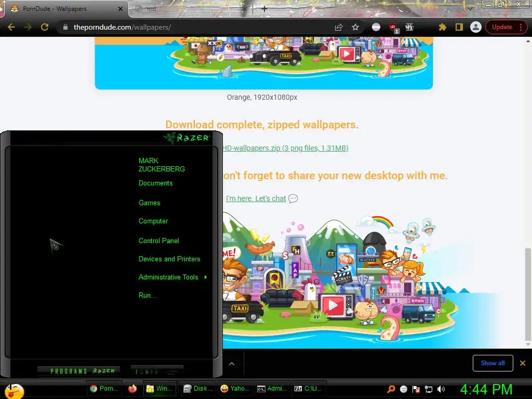Open the 'Win...' Explorer taskbar button

tap(159, 389)
